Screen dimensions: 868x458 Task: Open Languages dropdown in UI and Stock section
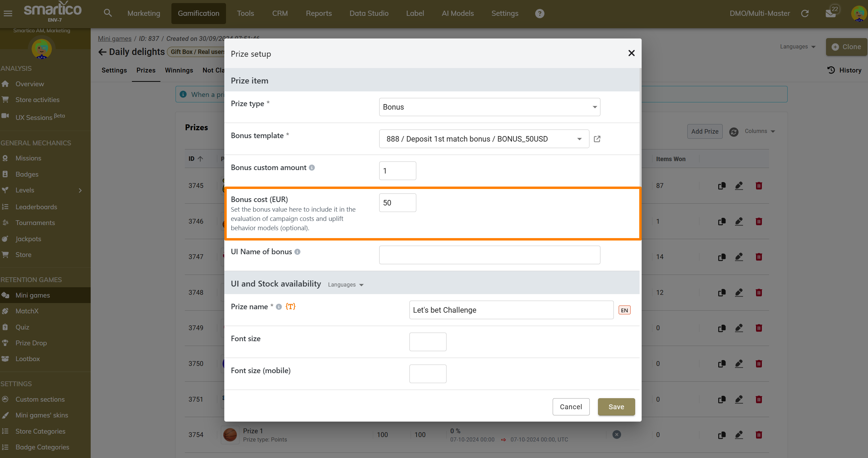pyautogui.click(x=345, y=284)
